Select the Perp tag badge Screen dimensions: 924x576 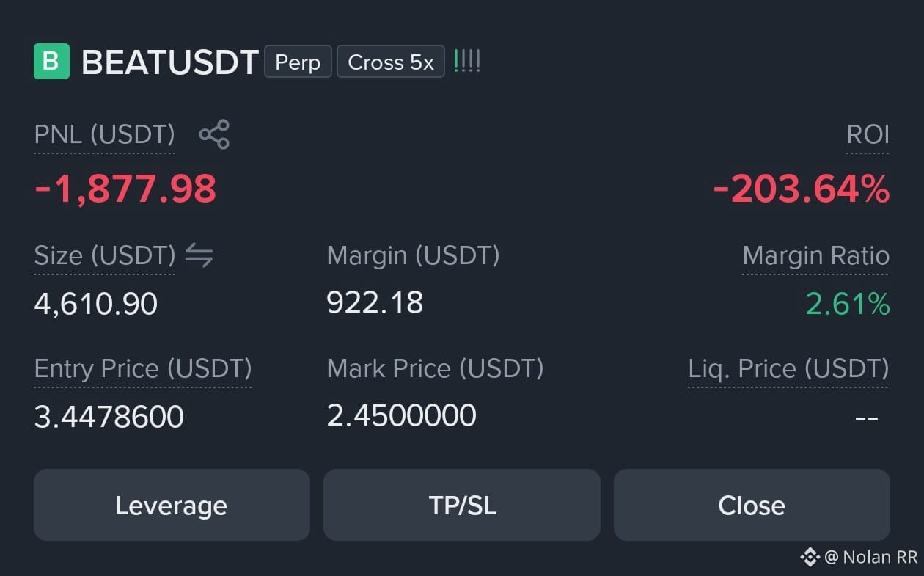pos(298,62)
